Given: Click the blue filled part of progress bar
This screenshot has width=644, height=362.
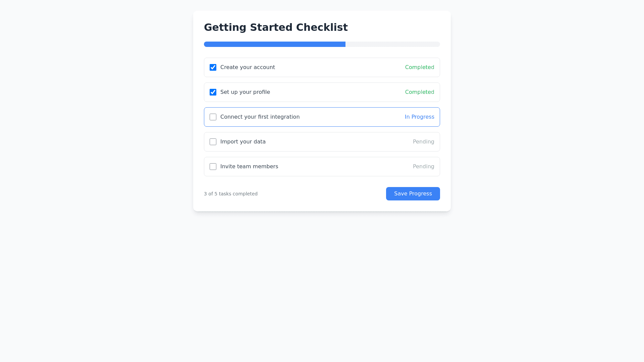Looking at the screenshot, I should [x=274, y=44].
